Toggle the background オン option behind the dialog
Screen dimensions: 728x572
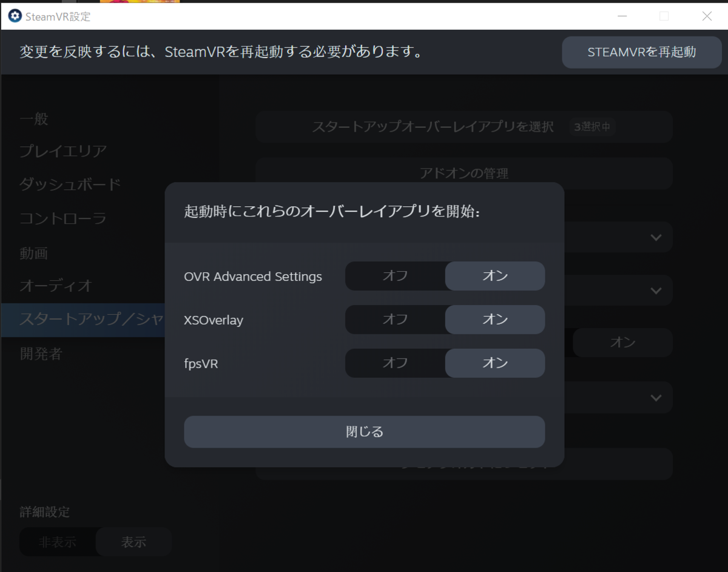coord(623,343)
